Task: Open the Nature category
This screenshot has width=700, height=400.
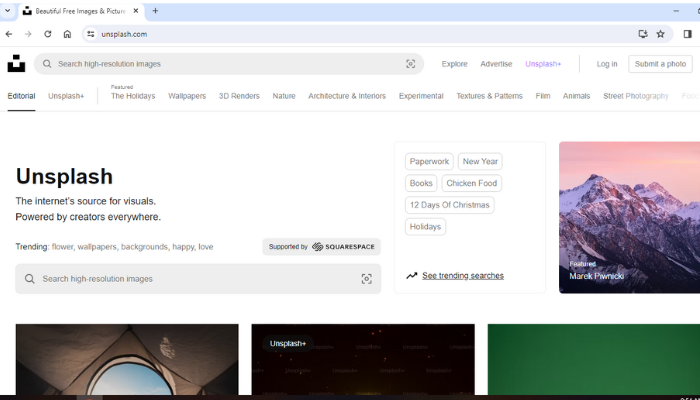Action: (x=284, y=96)
